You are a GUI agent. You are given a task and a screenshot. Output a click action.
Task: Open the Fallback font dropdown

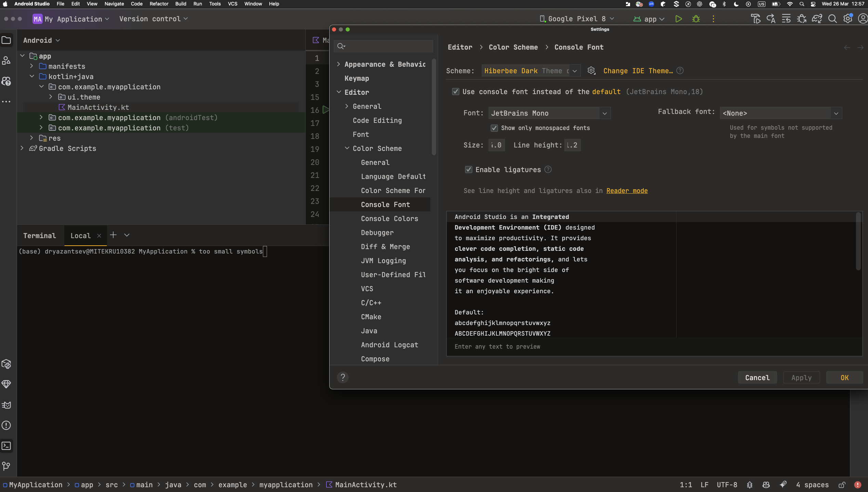(780, 113)
